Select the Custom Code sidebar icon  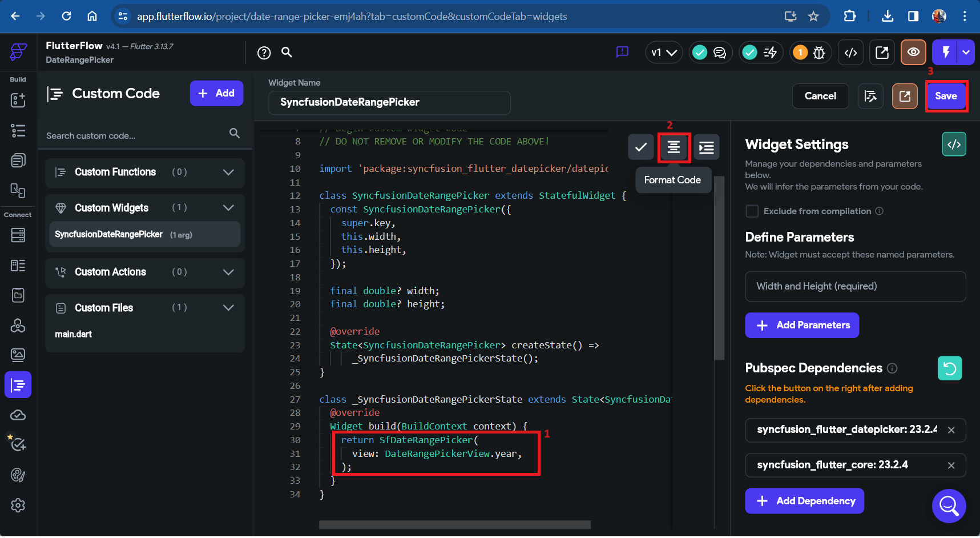click(x=18, y=386)
